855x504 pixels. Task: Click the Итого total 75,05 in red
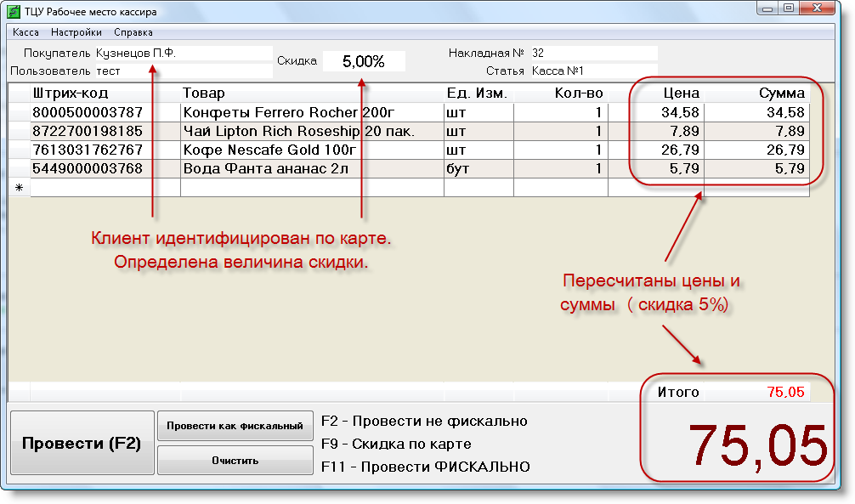pos(785,392)
